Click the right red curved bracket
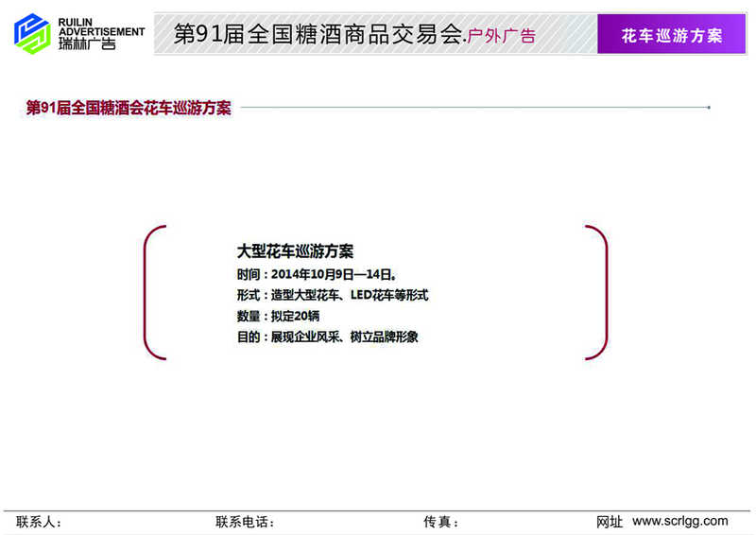 pos(600,292)
